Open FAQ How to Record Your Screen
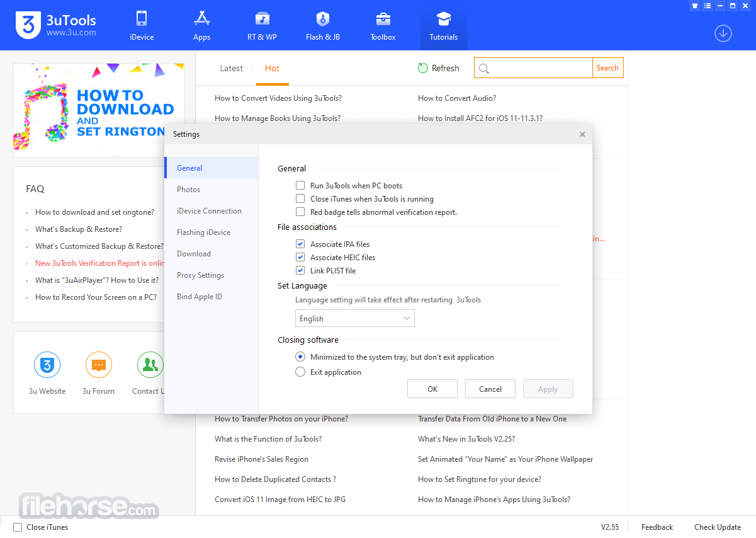Screen dimensions: 756x538 (96, 297)
